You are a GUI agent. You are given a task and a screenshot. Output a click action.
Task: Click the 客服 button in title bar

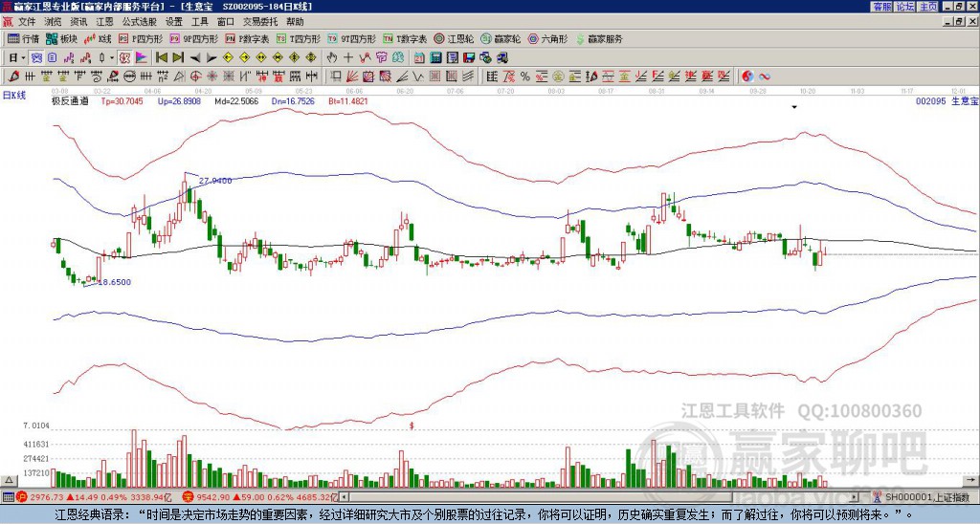[x=882, y=7]
